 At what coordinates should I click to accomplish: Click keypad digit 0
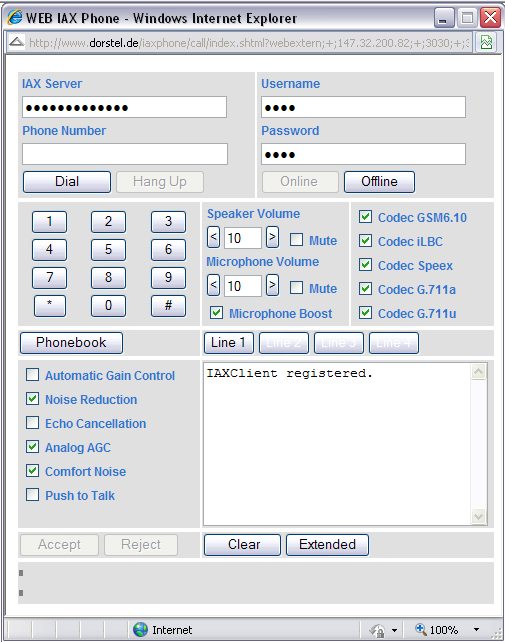(x=108, y=306)
